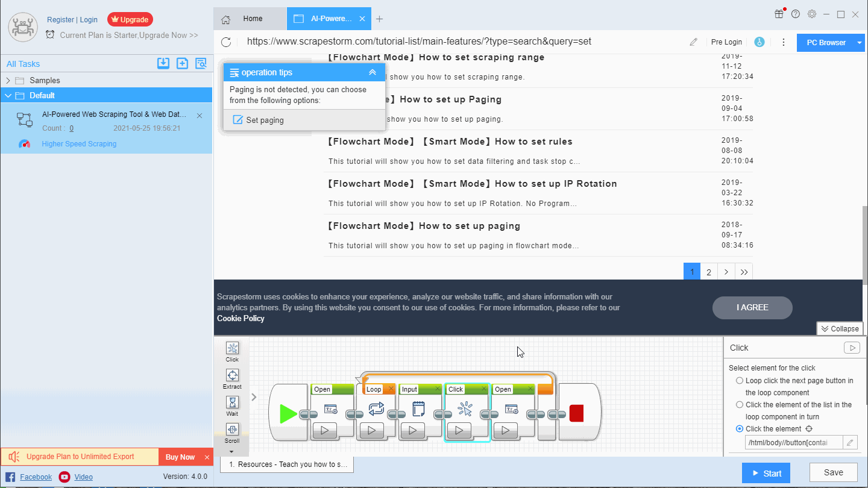Screen dimensions: 868x488
Task: Open the PC Browser dropdown arrow
Action: 860,43
